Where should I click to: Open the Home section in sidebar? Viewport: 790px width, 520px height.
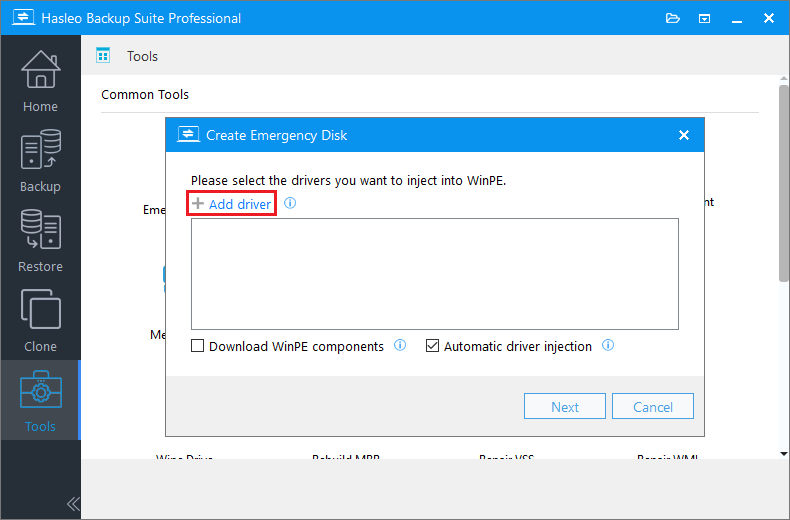pyautogui.click(x=40, y=81)
